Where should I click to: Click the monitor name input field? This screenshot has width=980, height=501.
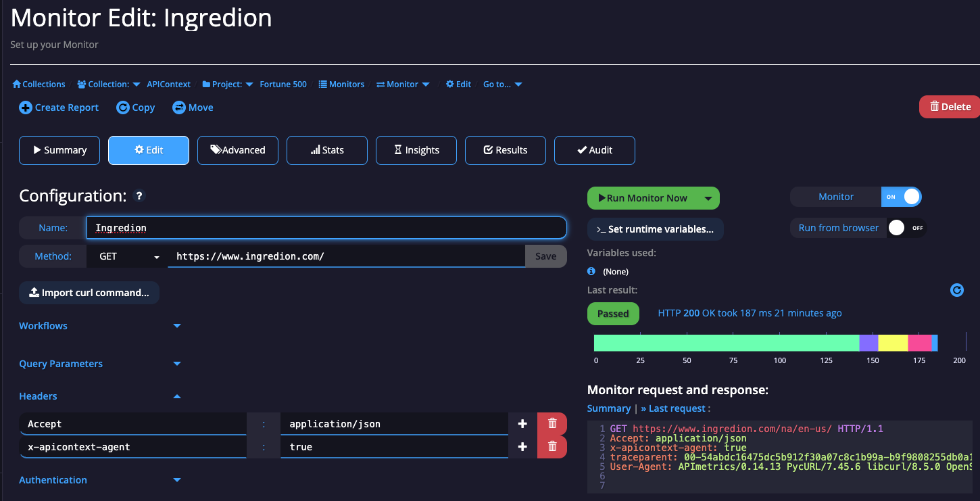326,228
